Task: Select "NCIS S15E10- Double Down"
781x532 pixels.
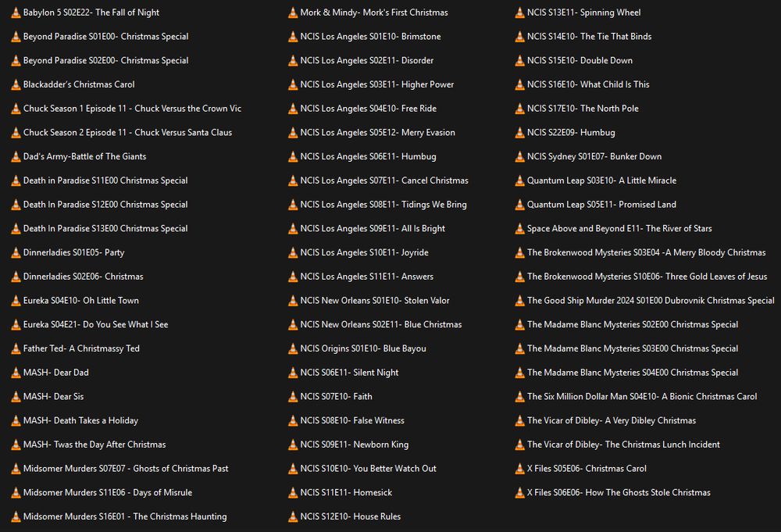Action: coord(580,60)
